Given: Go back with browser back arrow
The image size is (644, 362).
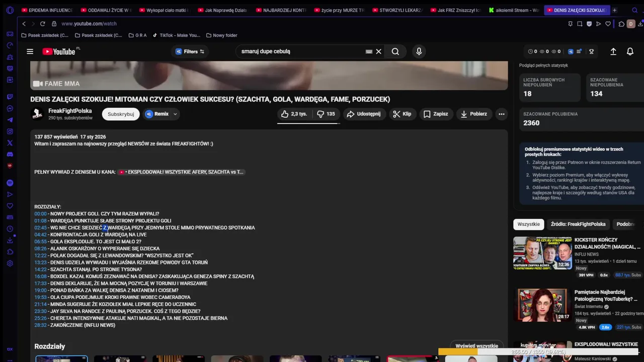Looking at the screenshot, I should pos(24,24).
